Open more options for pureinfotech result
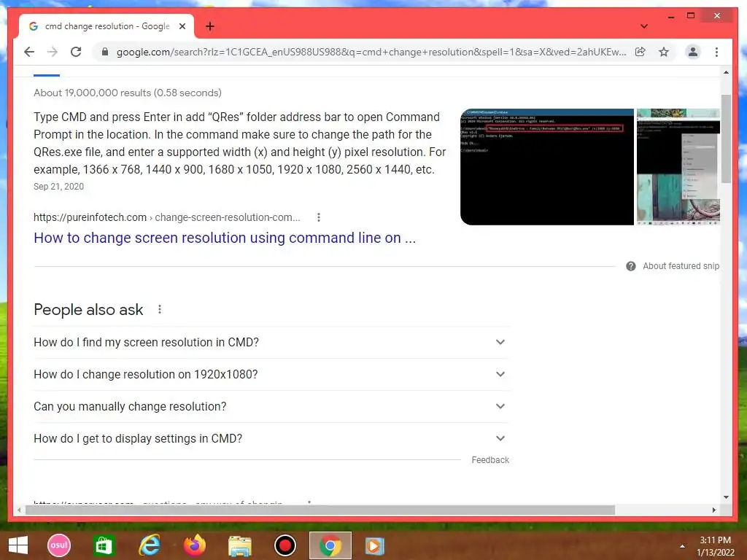Viewport: 747px width, 560px height. click(319, 217)
